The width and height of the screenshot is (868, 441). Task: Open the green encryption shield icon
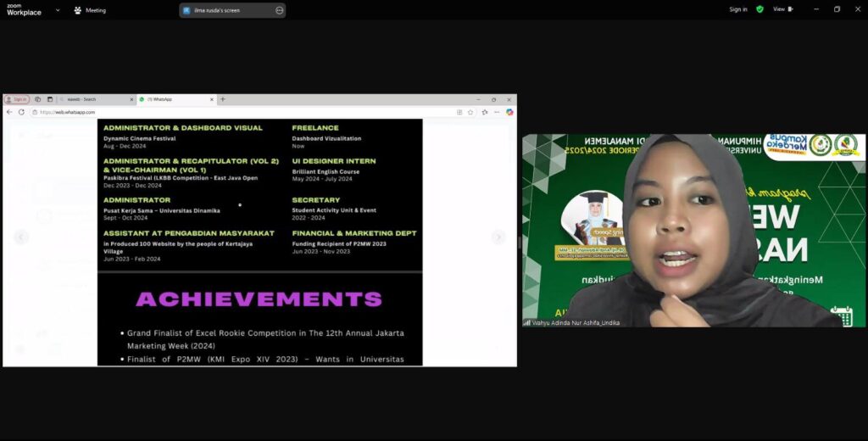(759, 9)
